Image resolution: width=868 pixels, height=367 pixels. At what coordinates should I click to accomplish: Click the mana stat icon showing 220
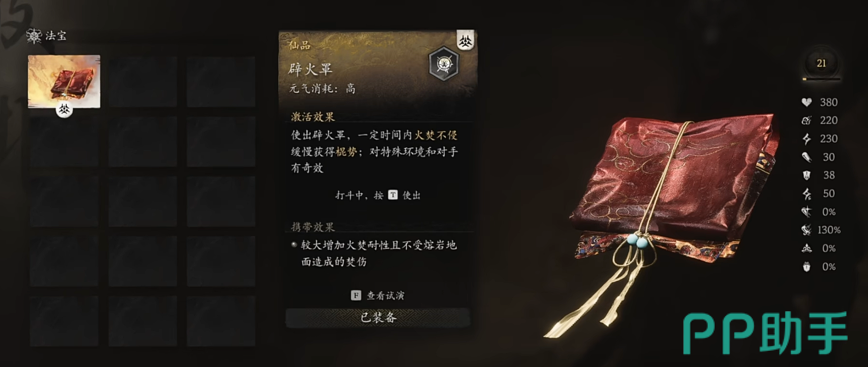coord(806,121)
